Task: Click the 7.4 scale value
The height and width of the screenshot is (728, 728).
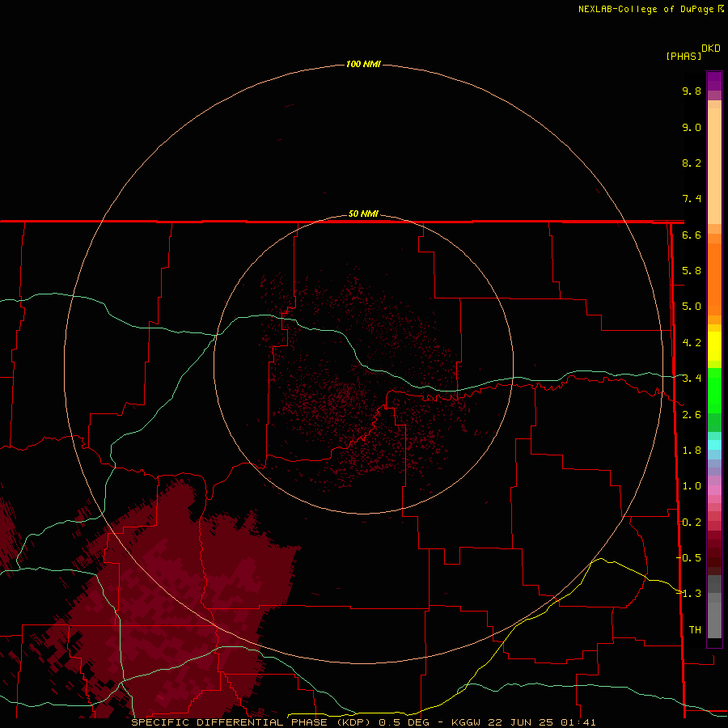Action: 692,199
